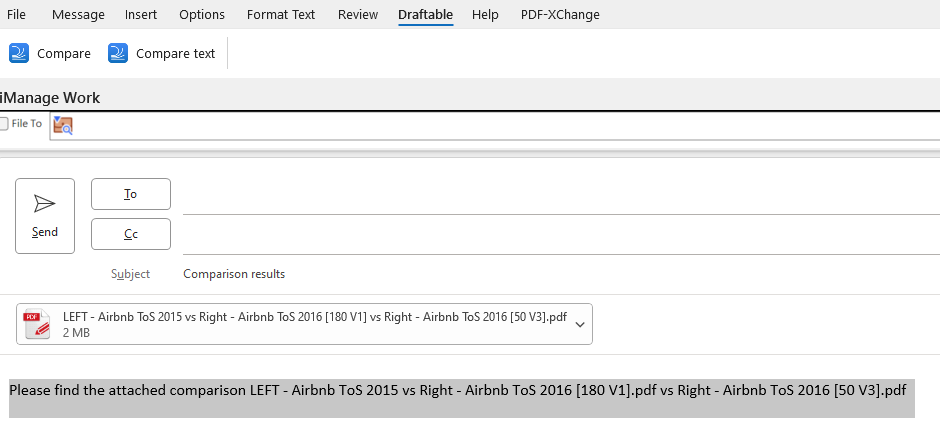Open the Insert ribbon tab

[141, 14]
